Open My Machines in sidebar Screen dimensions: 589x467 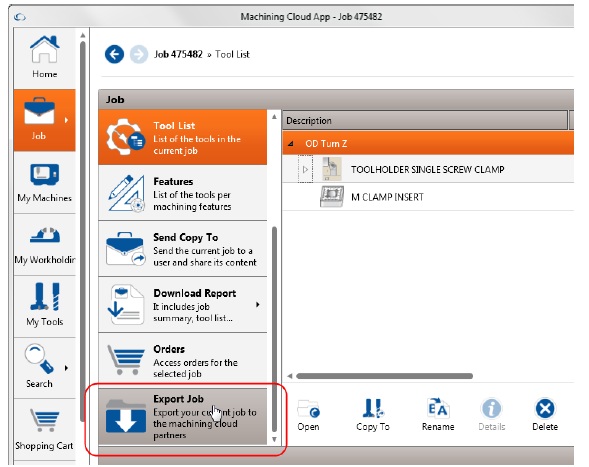coord(44,183)
